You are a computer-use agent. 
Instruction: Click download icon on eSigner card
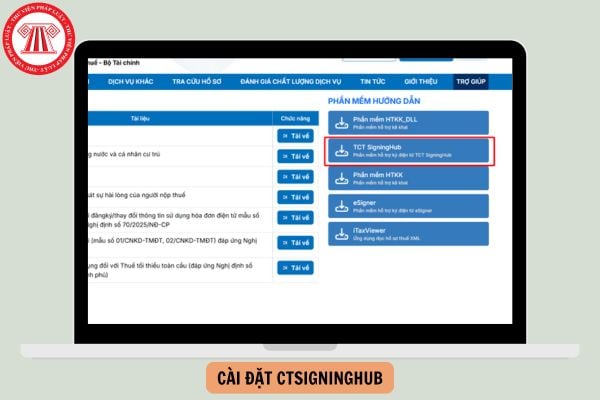[x=341, y=206]
